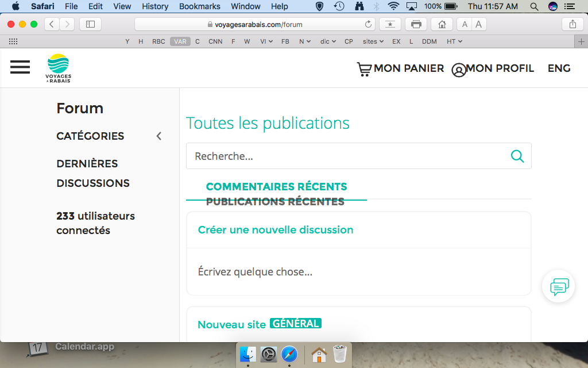Switch to Commentaires Récents tab

point(276,187)
